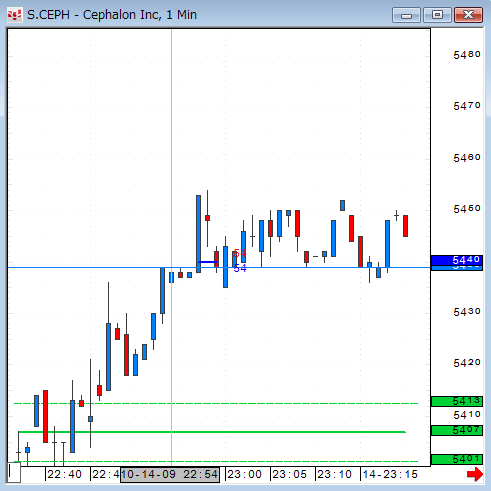
Task: Select the blue 5440 current price marker
Action: coord(457,260)
